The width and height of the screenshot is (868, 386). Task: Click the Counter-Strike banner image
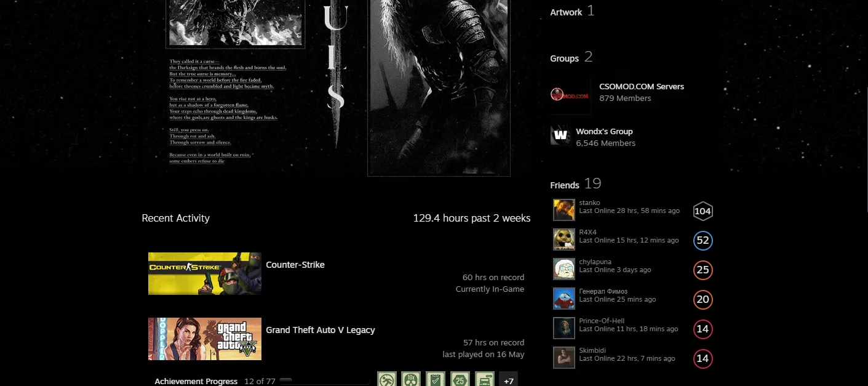[x=205, y=273]
